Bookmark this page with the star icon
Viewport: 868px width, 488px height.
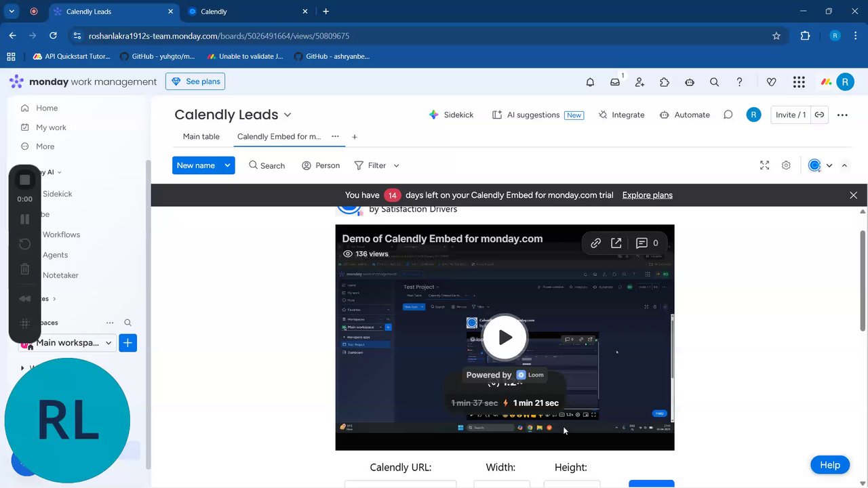[x=776, y=36]
